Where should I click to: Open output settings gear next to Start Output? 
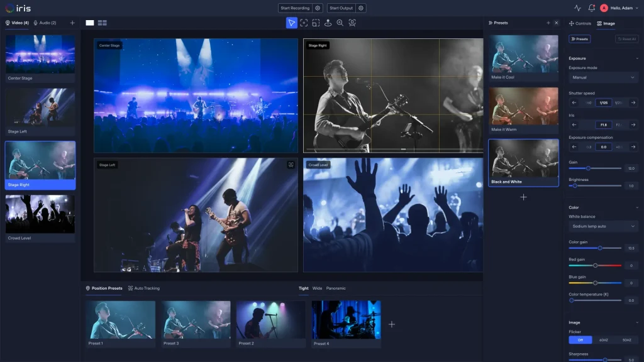click(361, 8)
